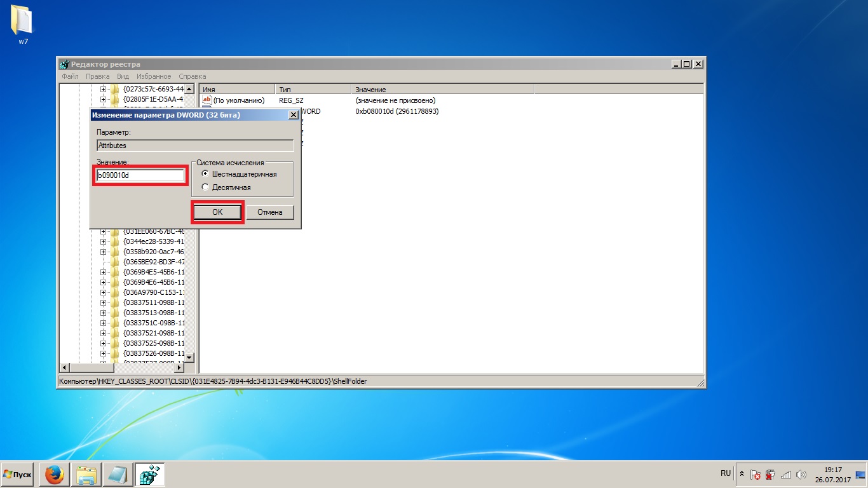Click the network signal tray icon
868x488 pixels.
(786, 475)
